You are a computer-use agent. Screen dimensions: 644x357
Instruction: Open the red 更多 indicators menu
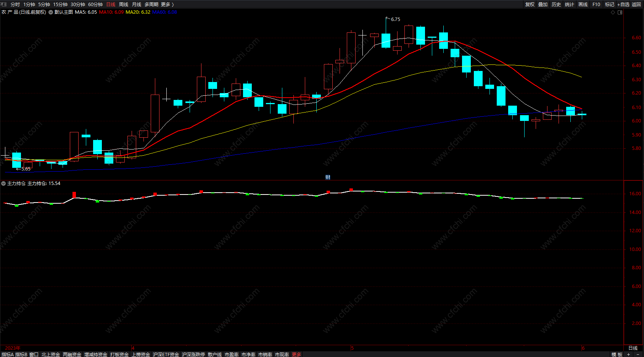(x=296, y=354)
